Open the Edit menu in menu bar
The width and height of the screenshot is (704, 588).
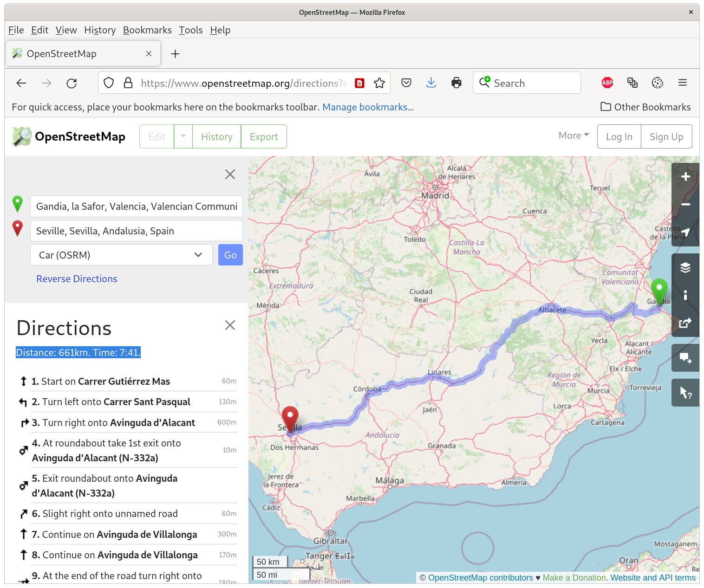39,30
